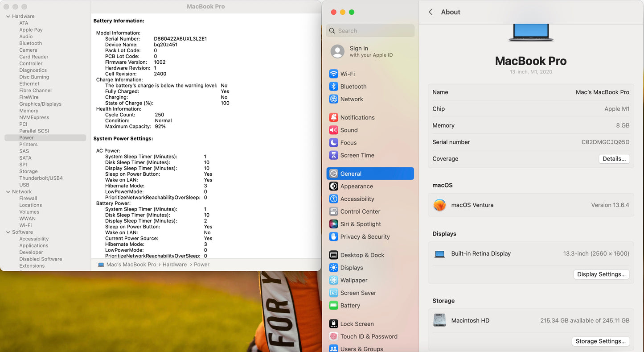Image resolution: width=644 pixels, height=352 pixels.
Task: Click the Storage Settings button
Action: click(x=600, y=341)
